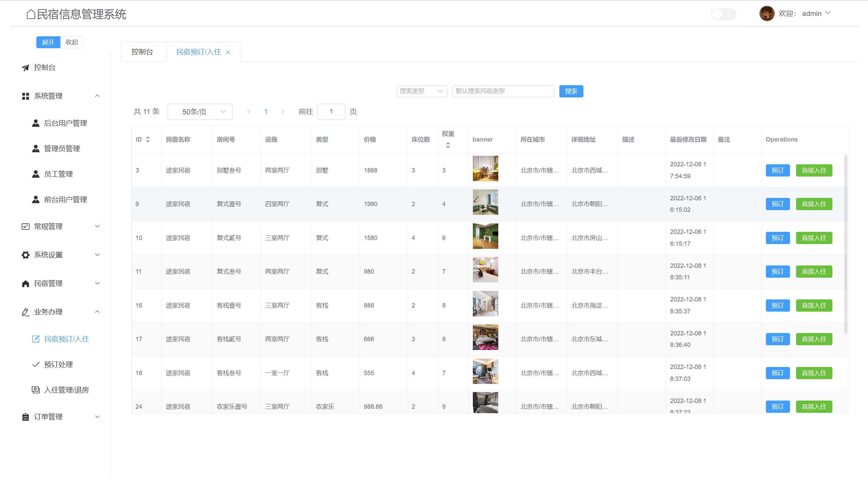Viewport: 868px width, 480px height.
Task: Switch to the 控制台 tab
Action: tap(142, 52)
